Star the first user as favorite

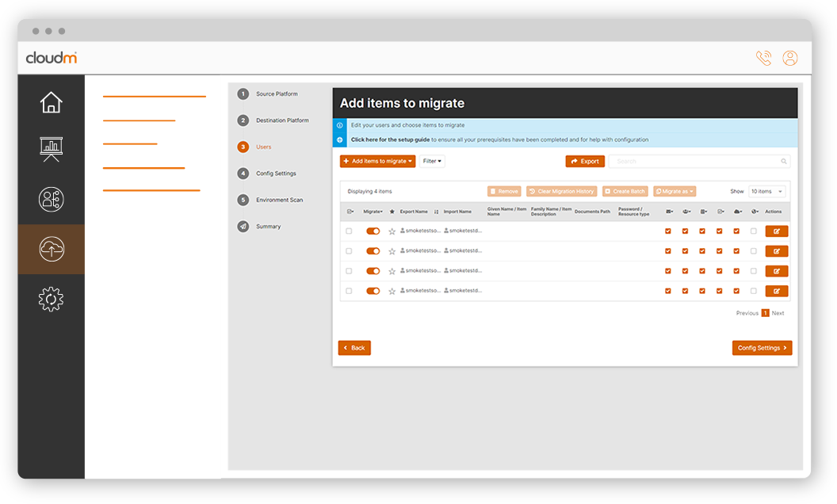click(390, 231)
